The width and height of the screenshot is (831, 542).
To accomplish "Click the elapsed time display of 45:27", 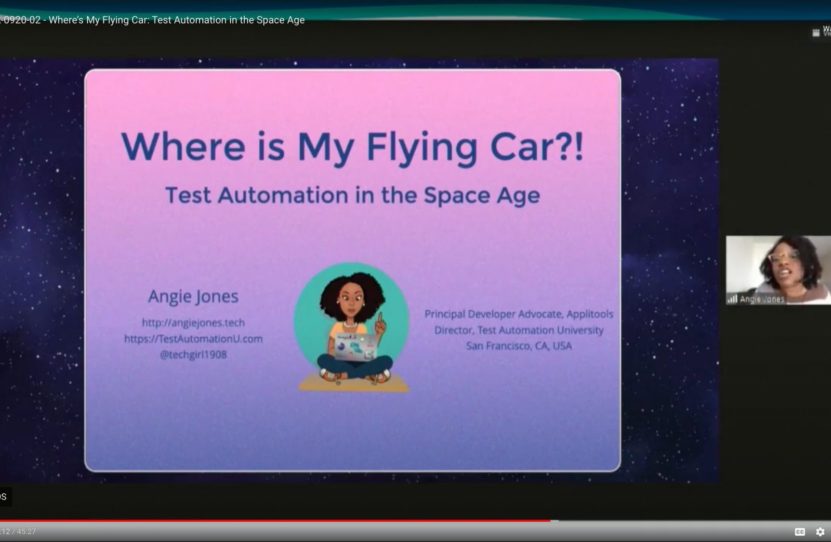I will click(x=18, y=531).
